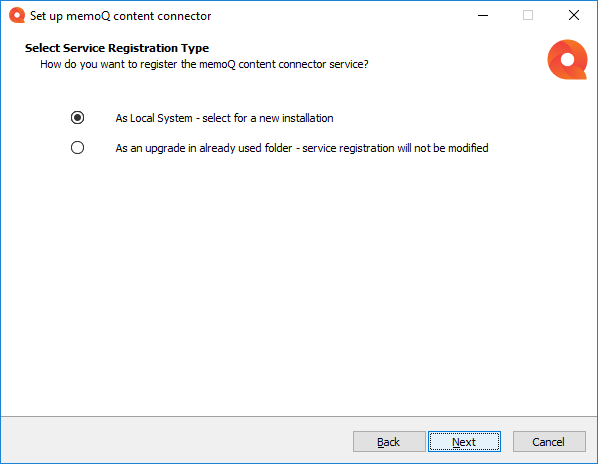This screenshot has height=464, width=598.
Task: Return to the previous page with Back
Action: [389, 442]
